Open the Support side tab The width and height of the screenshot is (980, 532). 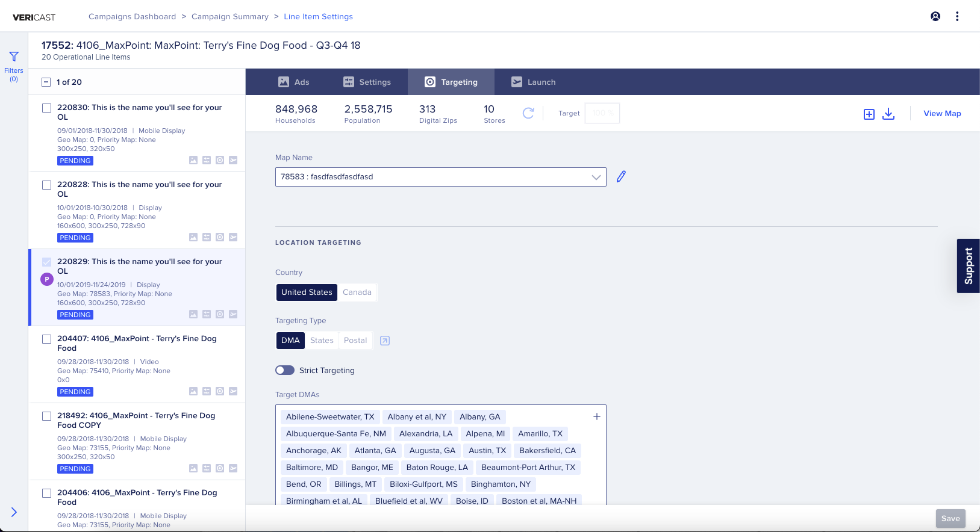969,266
